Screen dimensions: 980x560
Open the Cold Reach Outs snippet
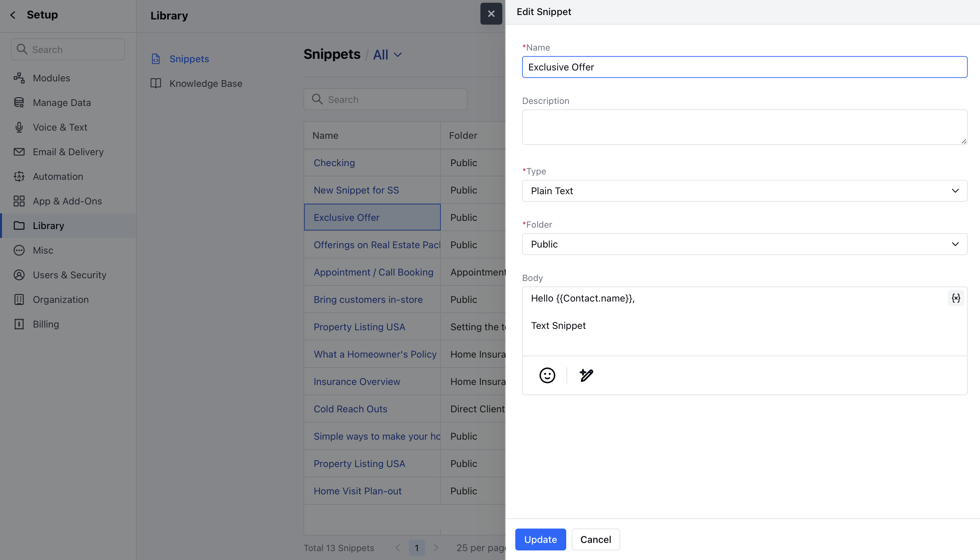pyautogui.click(x=350, y=409)
